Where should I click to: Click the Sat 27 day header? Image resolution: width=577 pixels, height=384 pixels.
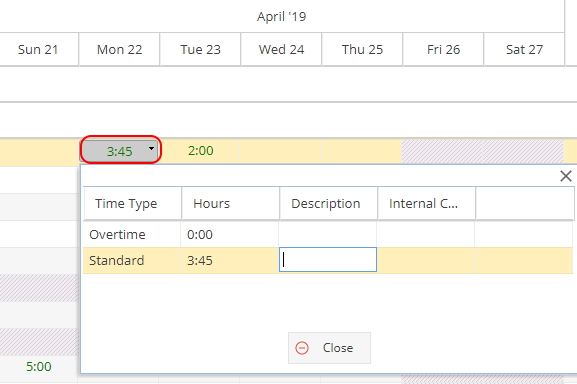[524, 49]
